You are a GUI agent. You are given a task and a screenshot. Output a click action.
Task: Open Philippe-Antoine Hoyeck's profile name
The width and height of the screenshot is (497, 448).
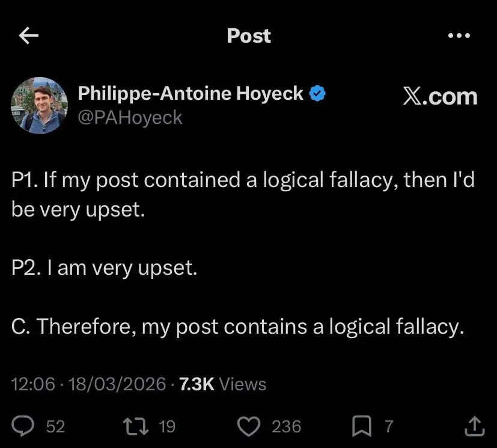[190, 93]
